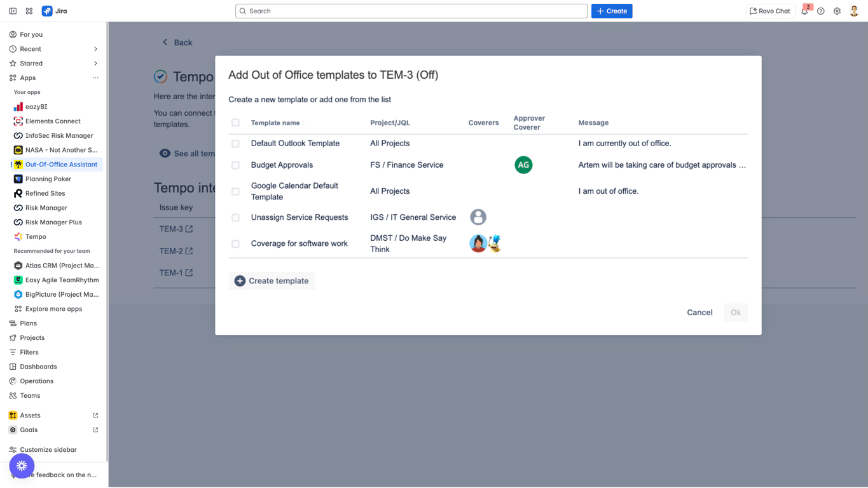This screenshot has width=868, height=488.
Task: Open the Apps more options ellipsis
Action: tap(95, 78)
